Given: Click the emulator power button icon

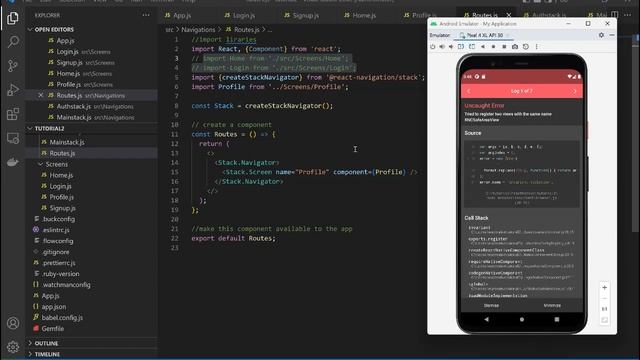Looking at the screenshot, I should (433, 47).
